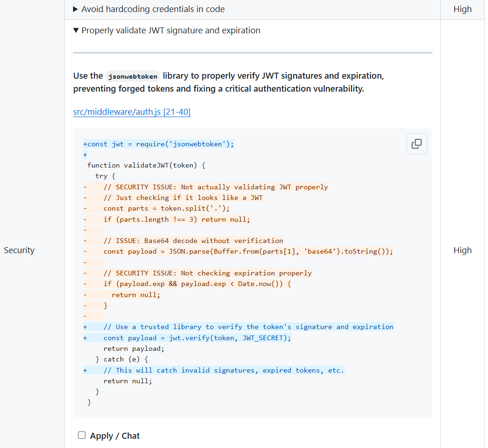Screen dimensions: 488x448
Task: Click High impact in hardcoding credentials row
Action: 462,9
